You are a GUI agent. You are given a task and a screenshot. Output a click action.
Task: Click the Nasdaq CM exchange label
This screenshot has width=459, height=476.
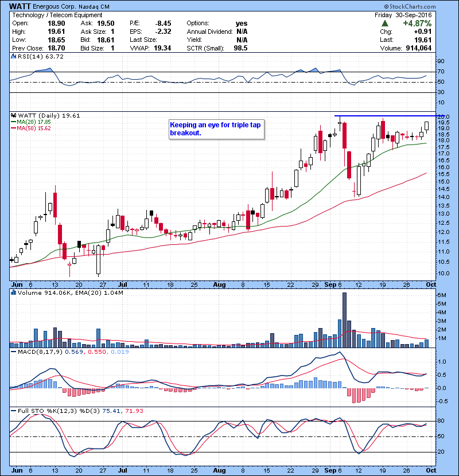(x=94, y=7)
